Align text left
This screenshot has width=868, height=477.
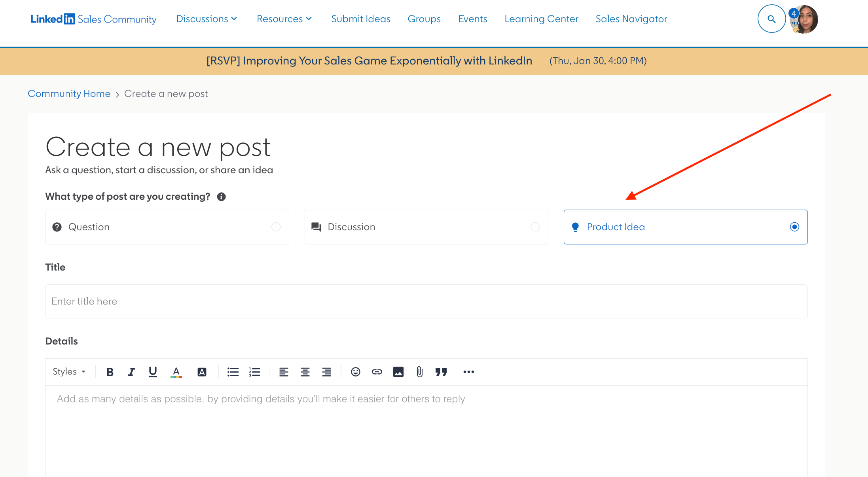[284, 372]
